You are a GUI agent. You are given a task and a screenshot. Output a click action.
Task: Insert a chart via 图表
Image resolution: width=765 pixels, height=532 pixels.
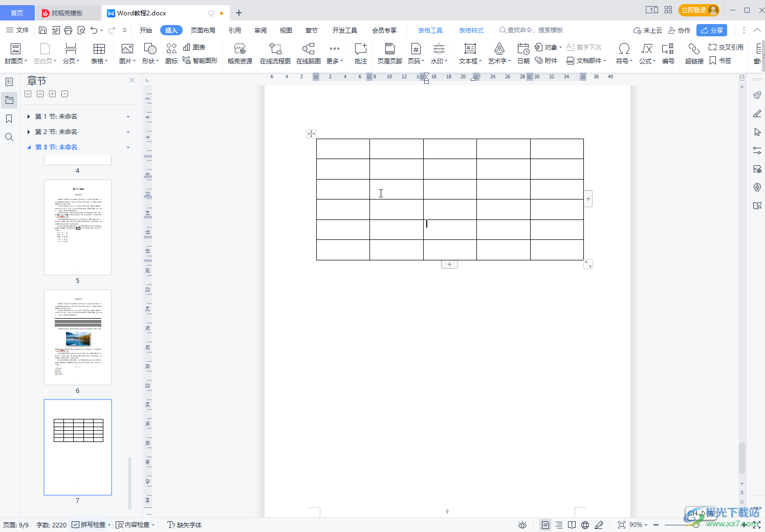point(194,47)
